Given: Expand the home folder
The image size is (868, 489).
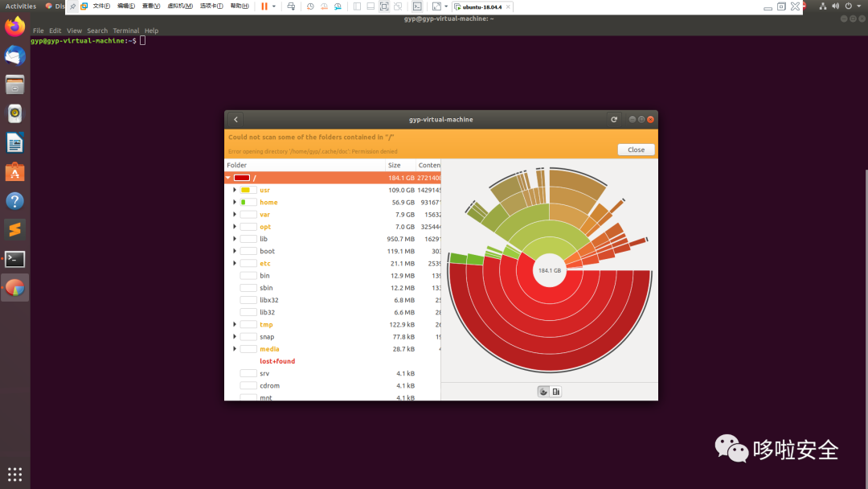Looking at the screenshot, I should (235, 202).
